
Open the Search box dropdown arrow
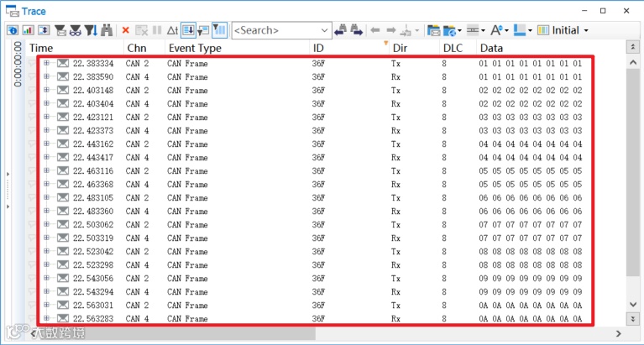coord(324,30)
